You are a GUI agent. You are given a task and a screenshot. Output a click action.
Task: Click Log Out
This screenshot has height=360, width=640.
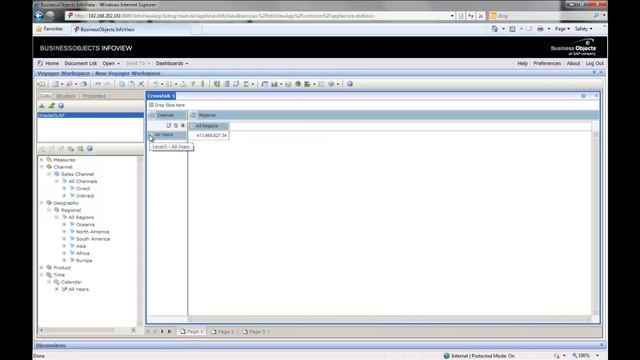point(594,64)
